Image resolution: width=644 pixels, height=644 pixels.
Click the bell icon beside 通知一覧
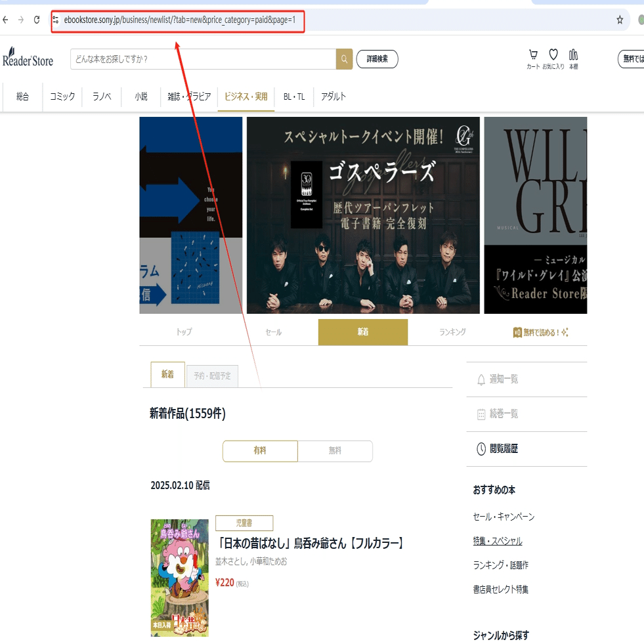click(x=481, y=379)
